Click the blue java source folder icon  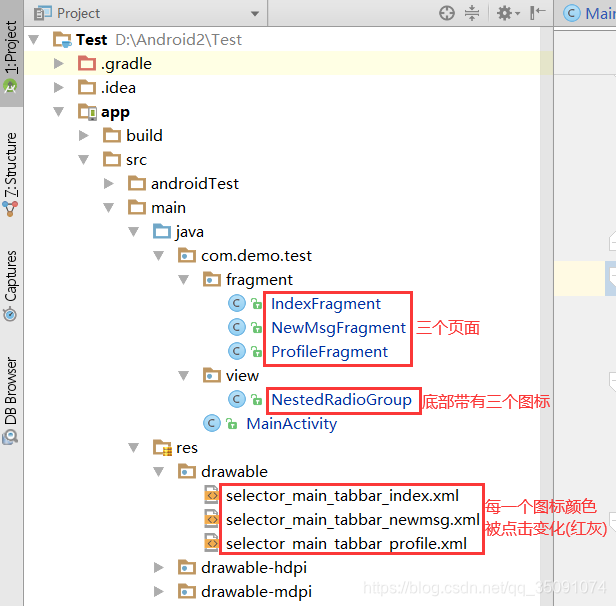pos(162,232)
